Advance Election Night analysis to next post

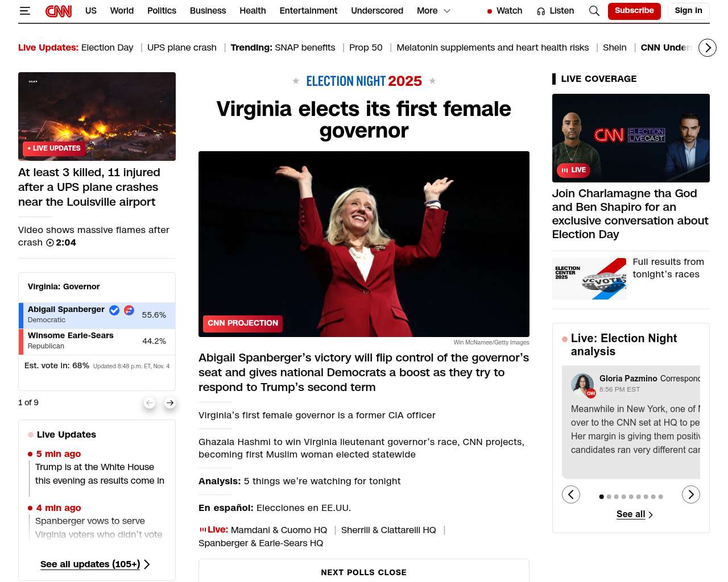pos(691,494)
